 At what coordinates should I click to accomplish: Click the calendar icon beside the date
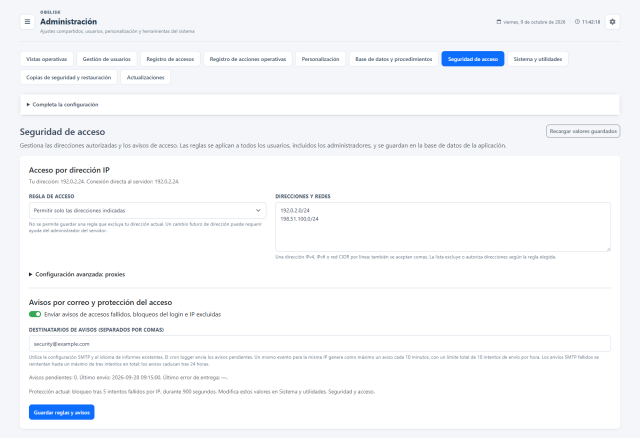pyautogui.click(x=498, y=22)
